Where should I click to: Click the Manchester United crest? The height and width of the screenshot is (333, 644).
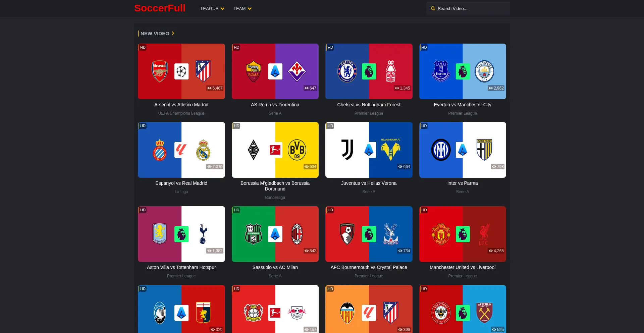pyautogui.click(x=441, y=234)
